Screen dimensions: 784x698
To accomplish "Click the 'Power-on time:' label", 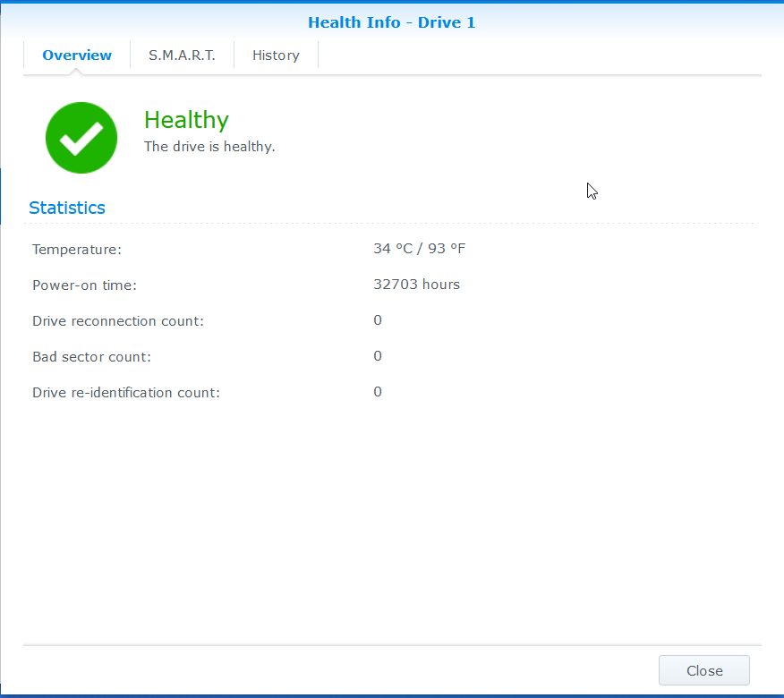I will [x=84, y=285].
